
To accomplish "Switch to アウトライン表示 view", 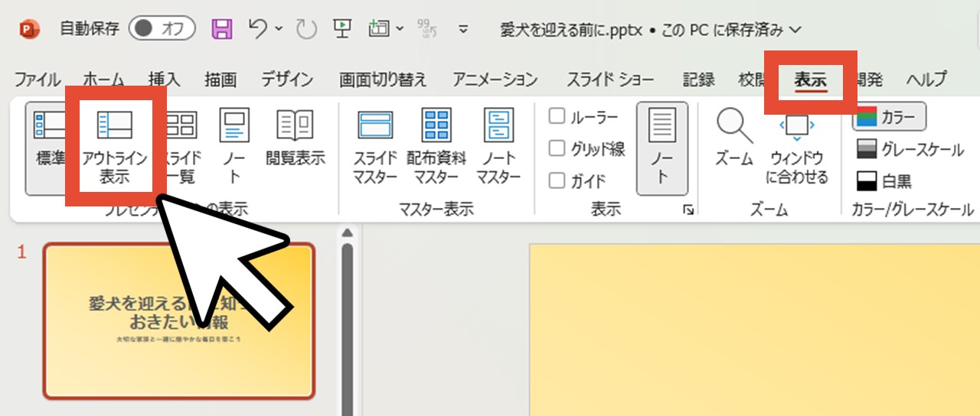I will tap(115, 148).
